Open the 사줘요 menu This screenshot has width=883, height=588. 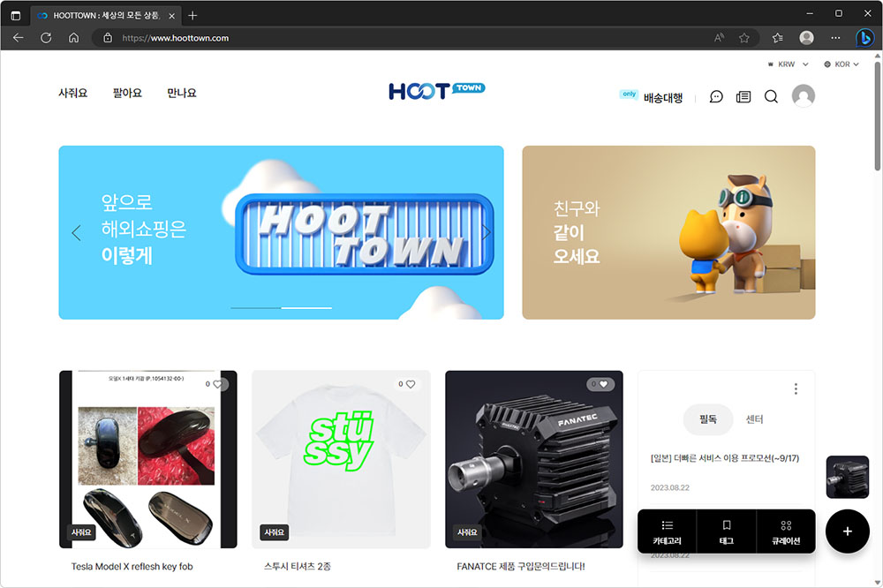[72, 93]
